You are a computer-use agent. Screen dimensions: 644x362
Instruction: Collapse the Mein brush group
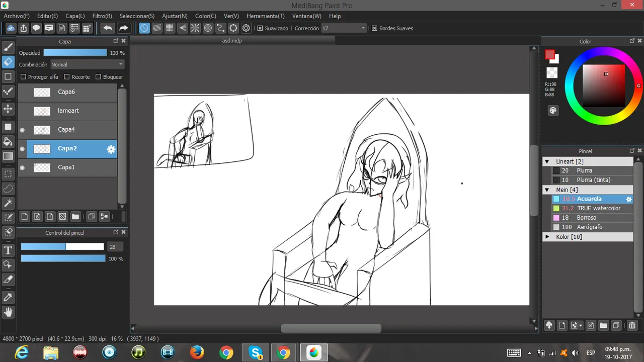547,190
